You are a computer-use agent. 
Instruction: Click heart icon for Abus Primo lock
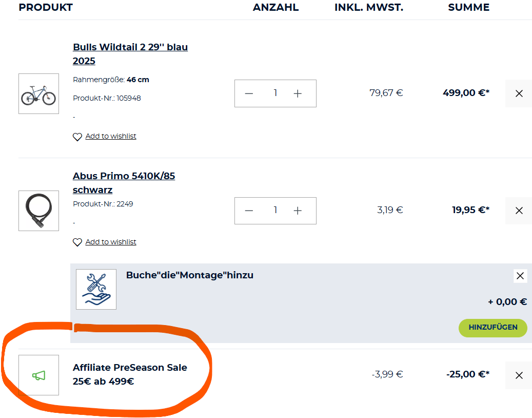(77, 242)
